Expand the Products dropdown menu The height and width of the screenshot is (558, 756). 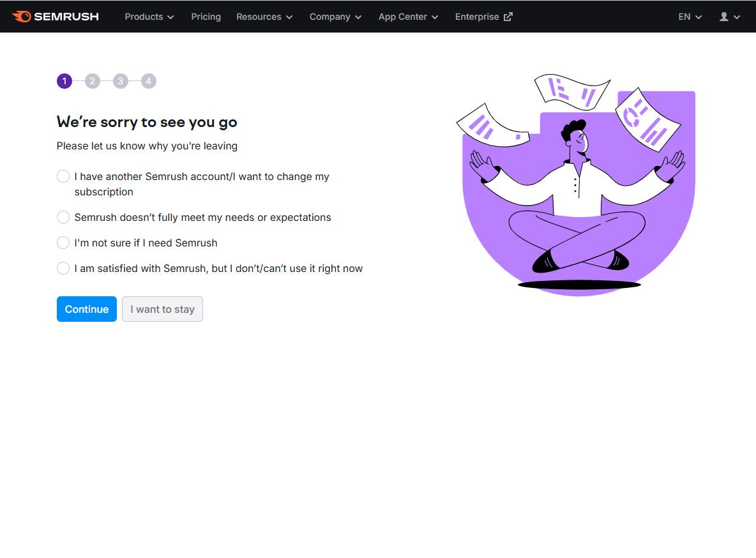click(149, 17)
